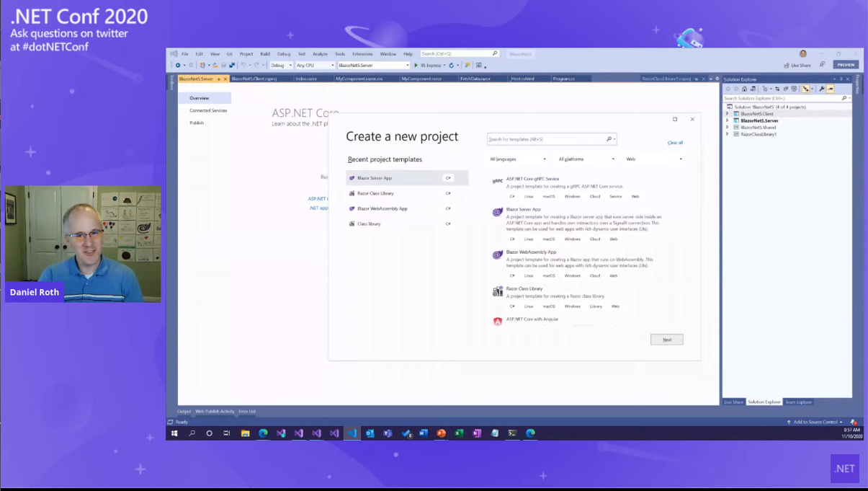868x491 pixels.
Task: Click the Live Share icon in title area
Action: pos(787,65)
